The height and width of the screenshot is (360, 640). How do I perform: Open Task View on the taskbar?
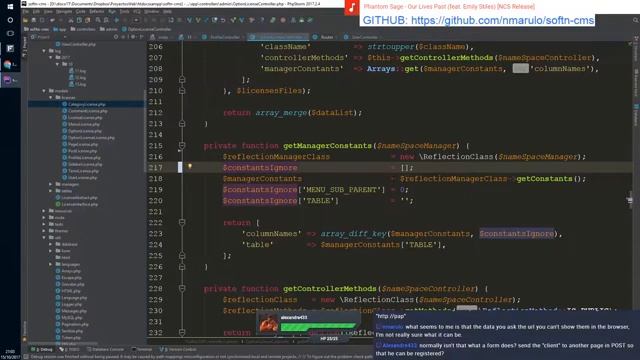10,33
